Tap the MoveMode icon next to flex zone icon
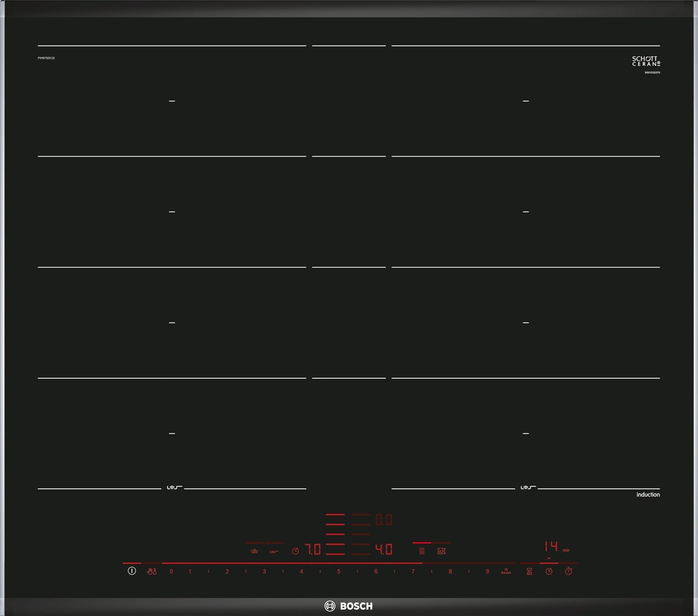 [441, 551]
